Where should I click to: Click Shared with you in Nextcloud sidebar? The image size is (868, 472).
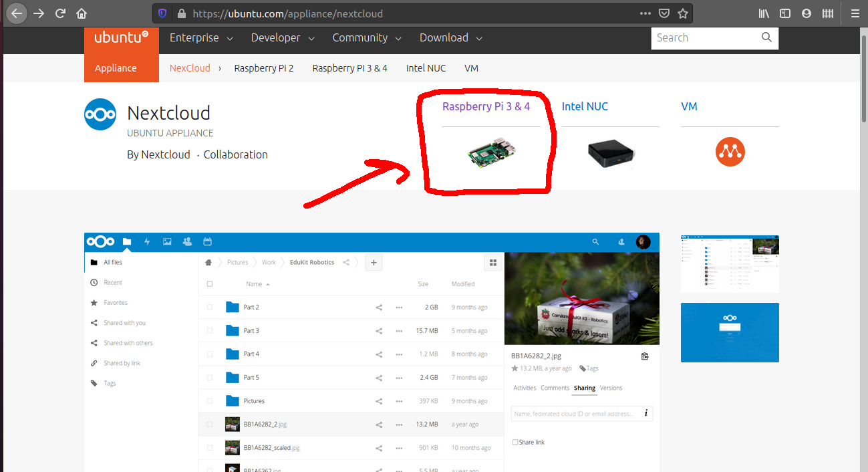124,323
